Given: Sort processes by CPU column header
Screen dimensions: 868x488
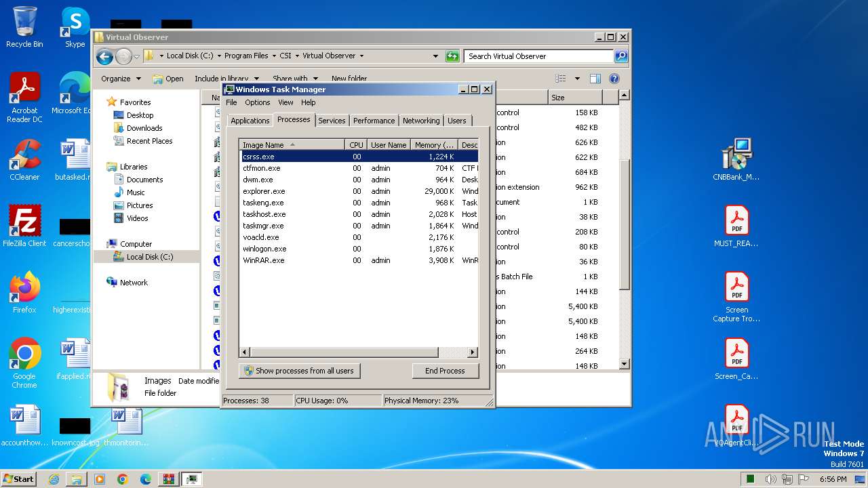Looking at the screenshot, I should (356, 145).
